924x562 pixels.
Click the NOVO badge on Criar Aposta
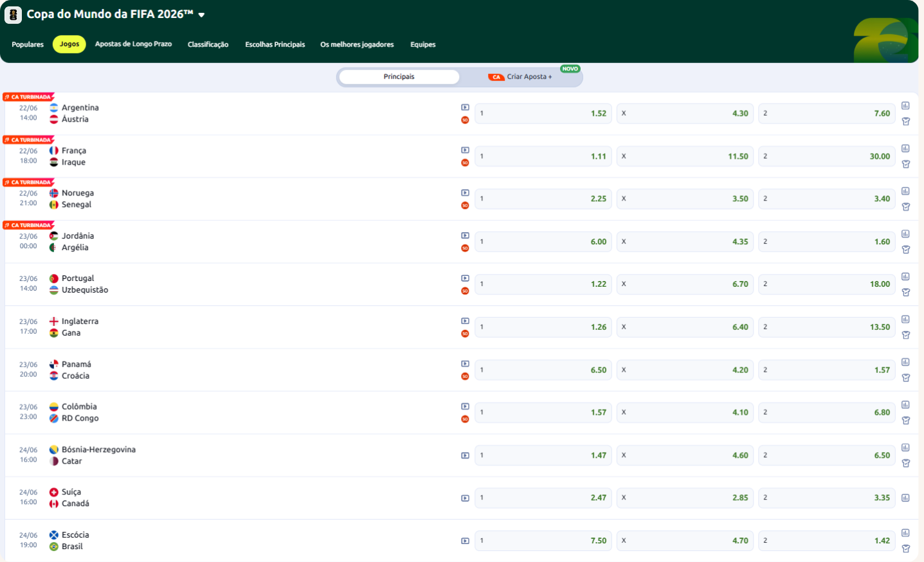click(x=570, y=69)
